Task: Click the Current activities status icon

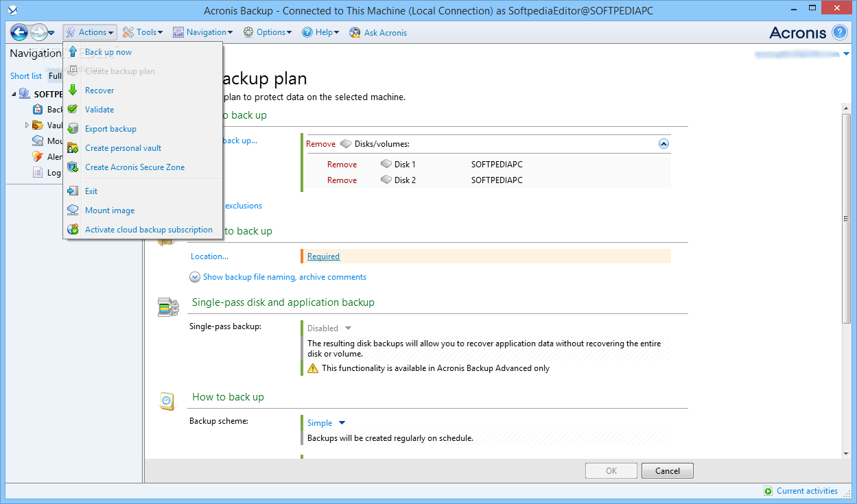Action: tap(768, 491)
